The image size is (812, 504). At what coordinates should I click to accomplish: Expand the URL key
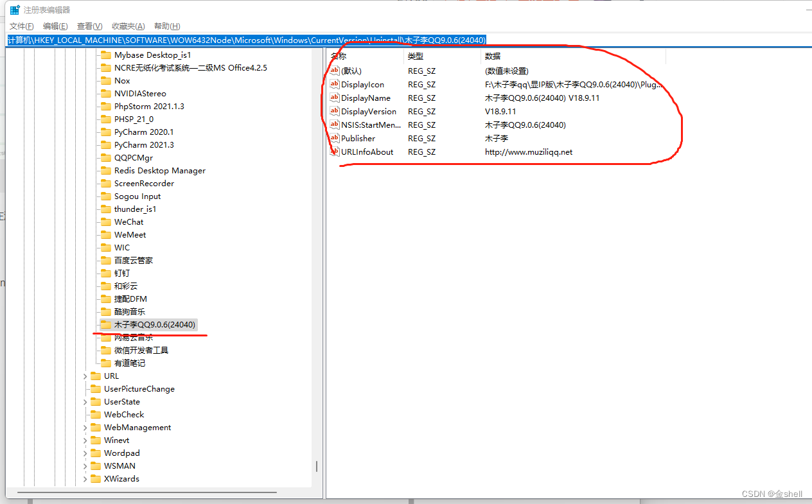(x=85, y=376)
